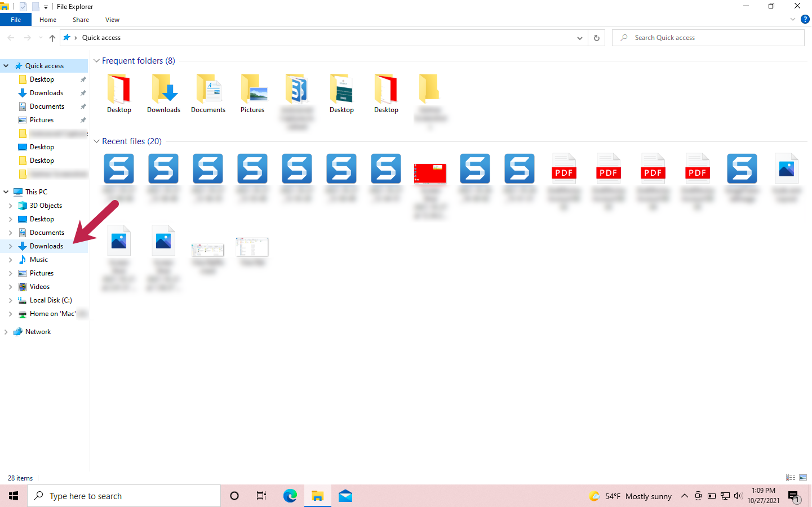Click the Type here to search box

click(x=124, y=496)
